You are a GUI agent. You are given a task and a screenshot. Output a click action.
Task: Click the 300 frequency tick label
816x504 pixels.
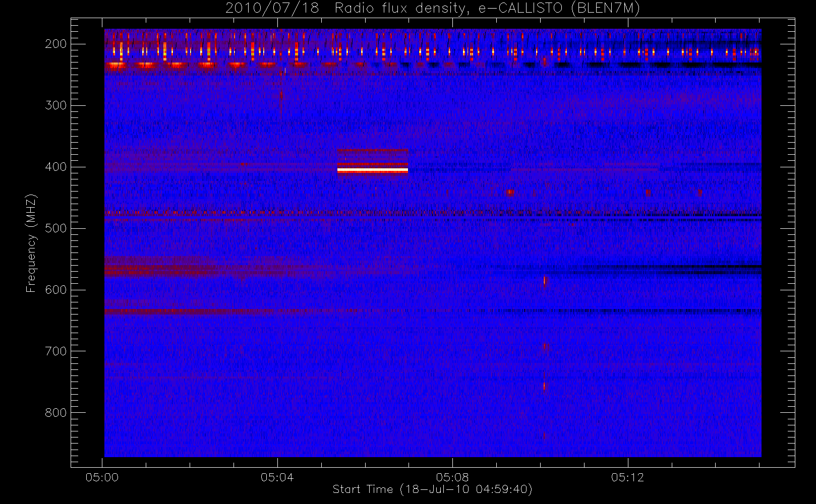point(56,105)
